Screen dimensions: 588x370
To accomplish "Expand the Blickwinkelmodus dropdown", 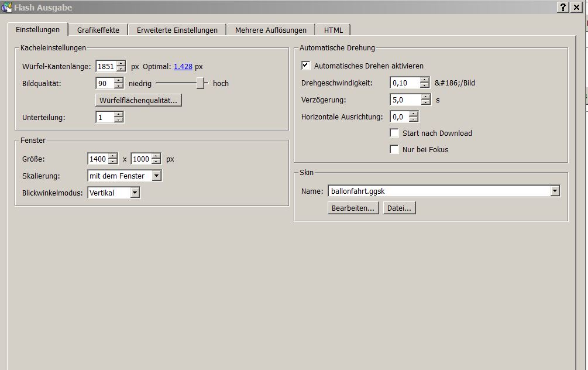I will tap(135, 193).
